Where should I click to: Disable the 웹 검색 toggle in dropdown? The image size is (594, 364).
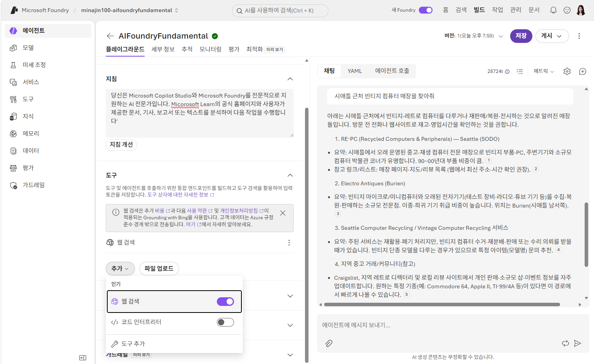[225, 302]
